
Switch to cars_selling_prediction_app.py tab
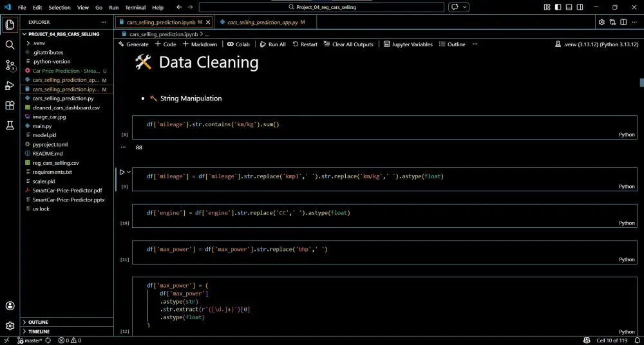point(263,22)
